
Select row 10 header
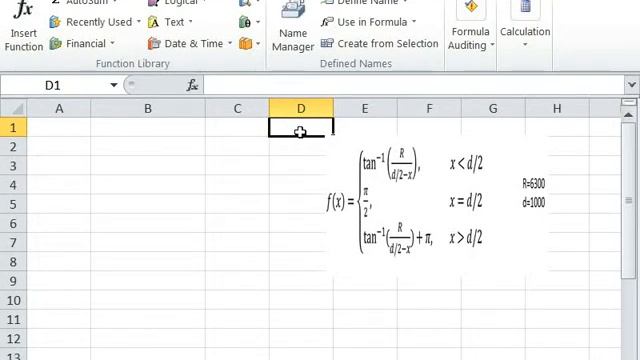13,300
